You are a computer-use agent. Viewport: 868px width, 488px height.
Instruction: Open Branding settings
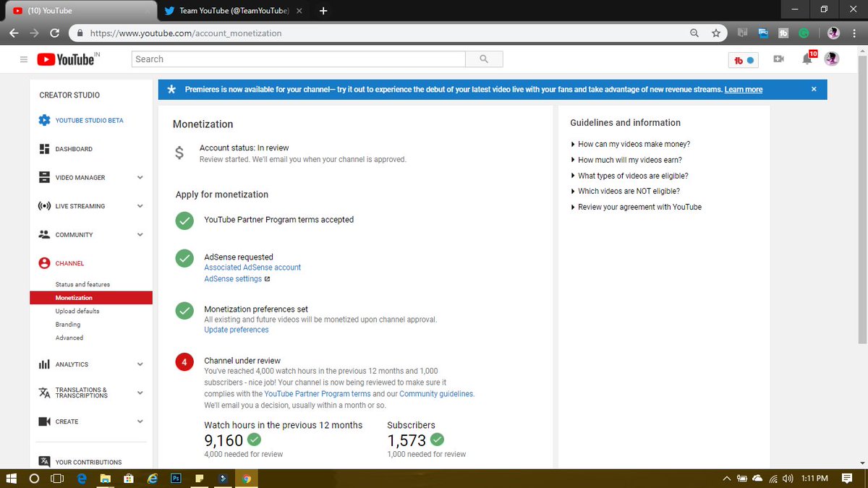point(68,325)
